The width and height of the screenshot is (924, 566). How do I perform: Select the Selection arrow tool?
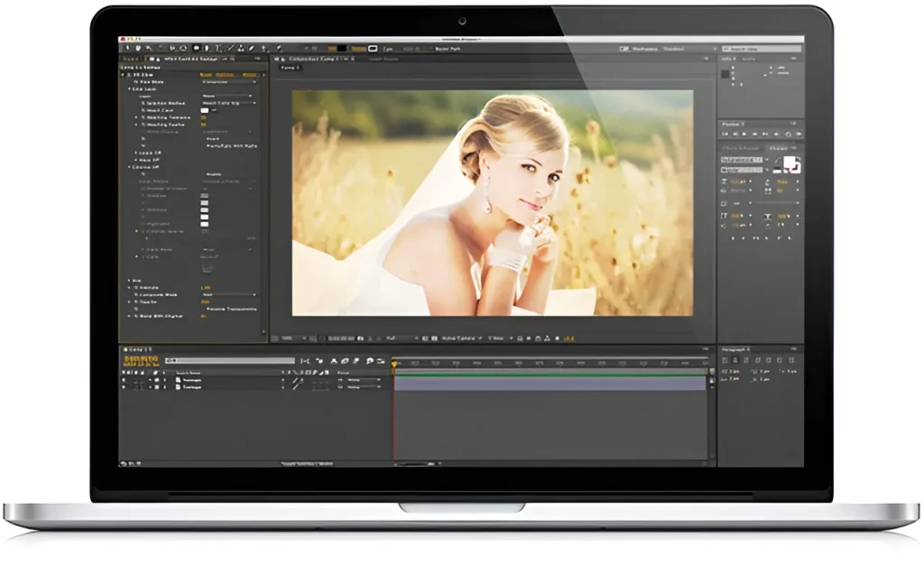click(126, 49)
